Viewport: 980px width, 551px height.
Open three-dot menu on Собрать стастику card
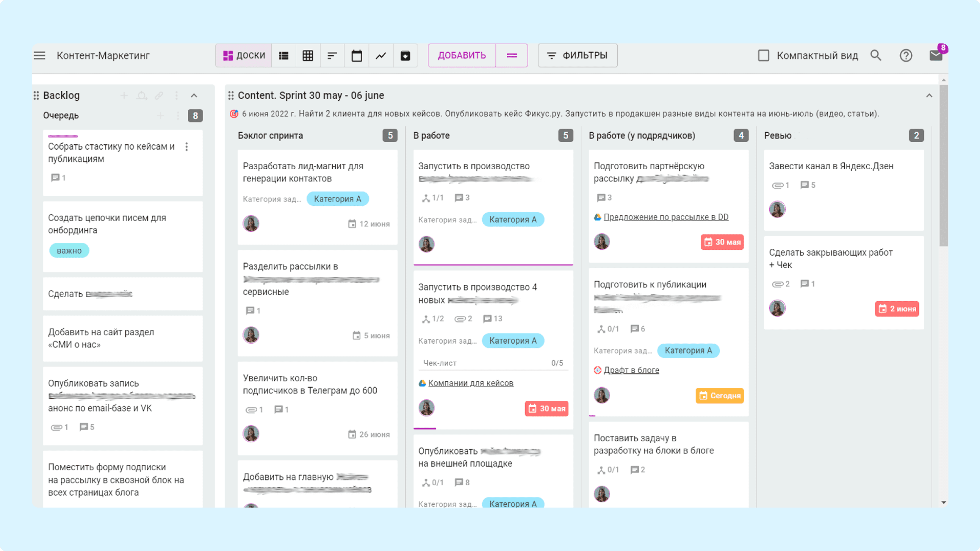(187, 147)
